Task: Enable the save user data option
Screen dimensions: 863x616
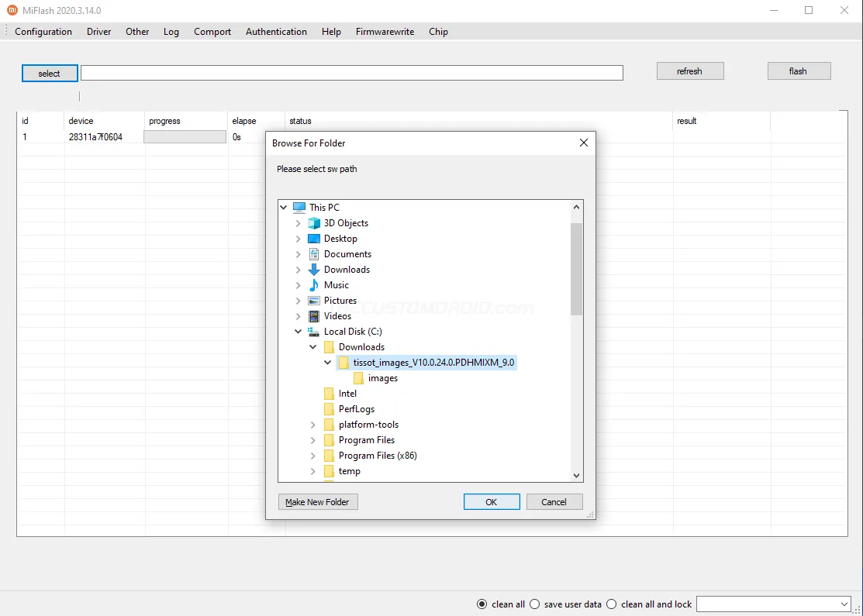Action: [534, 604]
